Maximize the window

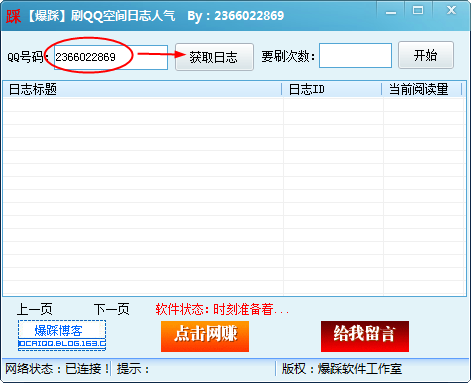(x=418, y=11)
